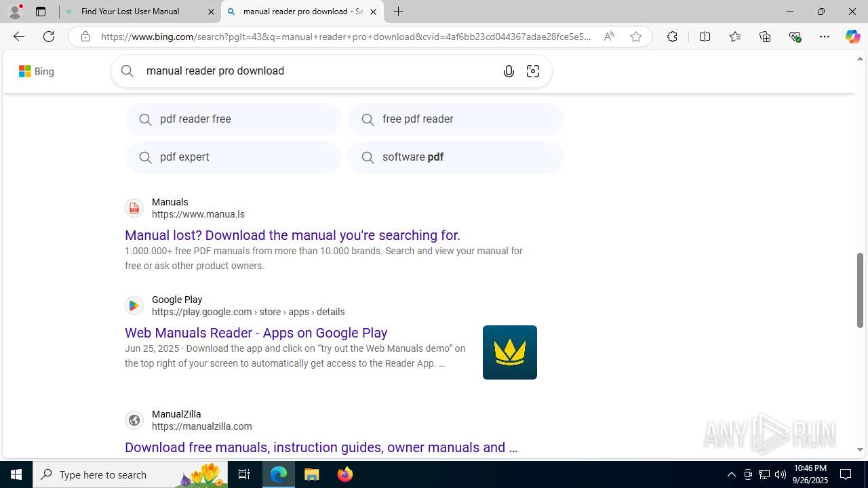Open Manual lost? Download the manual link
Image resolution: width=868 pixels, height=488 pixels.
(292, 235)
